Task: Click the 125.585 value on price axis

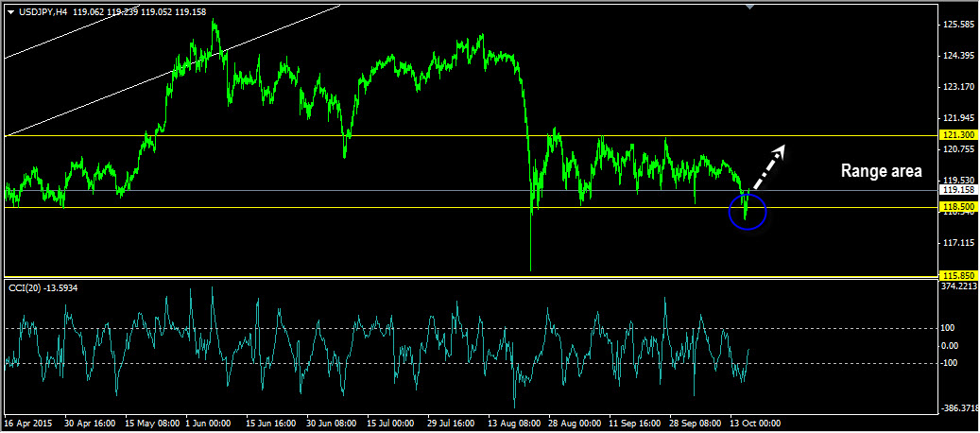Action: [x=958, y=25]
